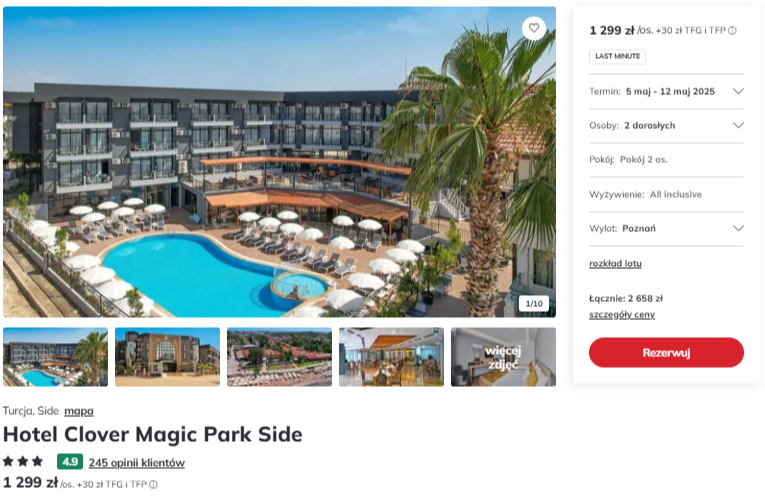Expand the Termin date dropdown
The height and width of the screenshot is (497, 765).
(x=666, y=91)
